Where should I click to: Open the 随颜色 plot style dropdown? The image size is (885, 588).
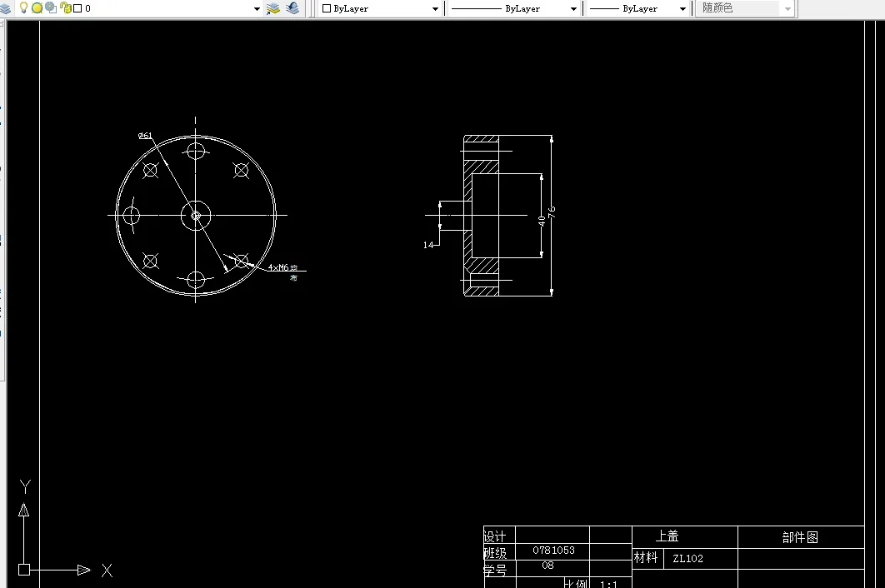788,9
